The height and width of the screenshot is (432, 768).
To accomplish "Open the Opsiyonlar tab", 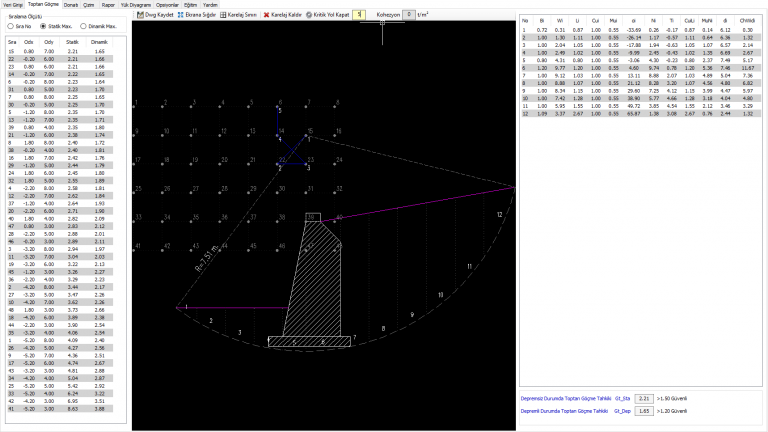I will click(x=167, y=5).
